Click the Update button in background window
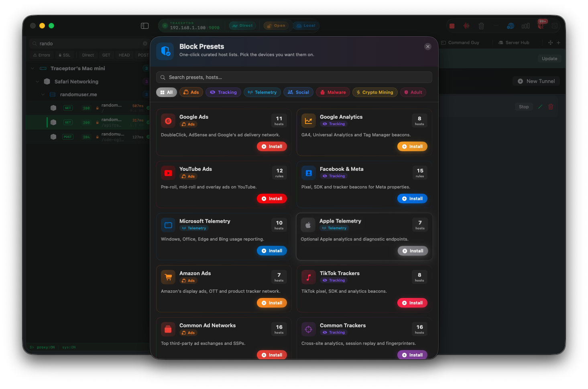 [549, 59]
